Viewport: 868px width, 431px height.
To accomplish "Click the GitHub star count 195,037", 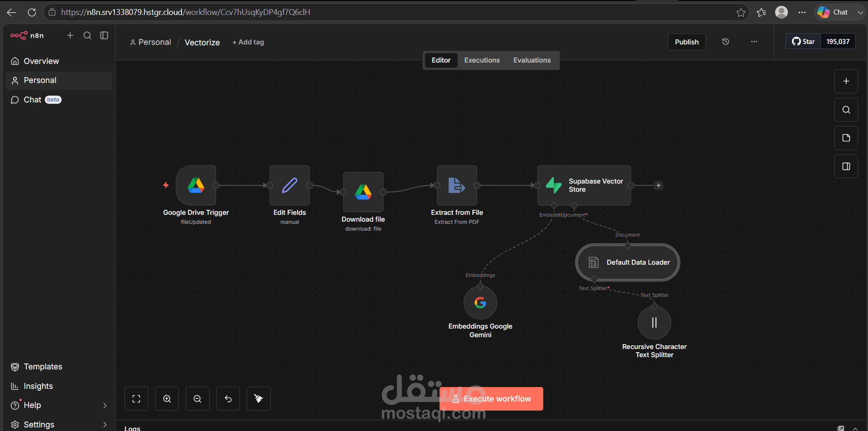I will pyautogui.click(x=838, y=42).
